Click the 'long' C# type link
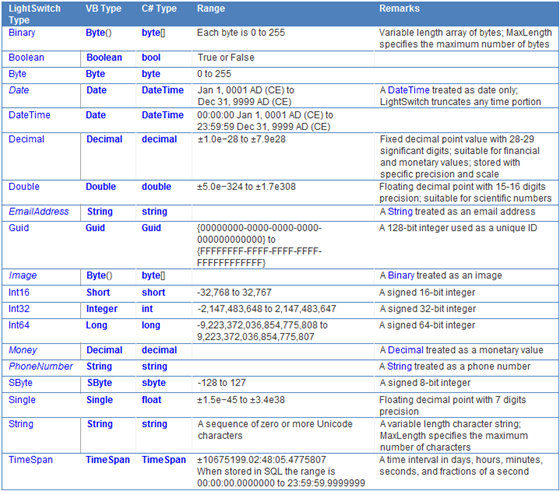 pos(151,325)
